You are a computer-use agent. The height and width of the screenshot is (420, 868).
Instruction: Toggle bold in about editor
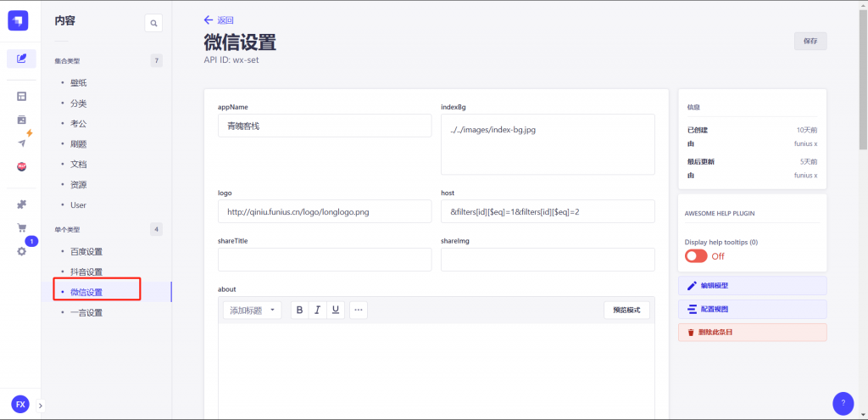coord(299,311)
